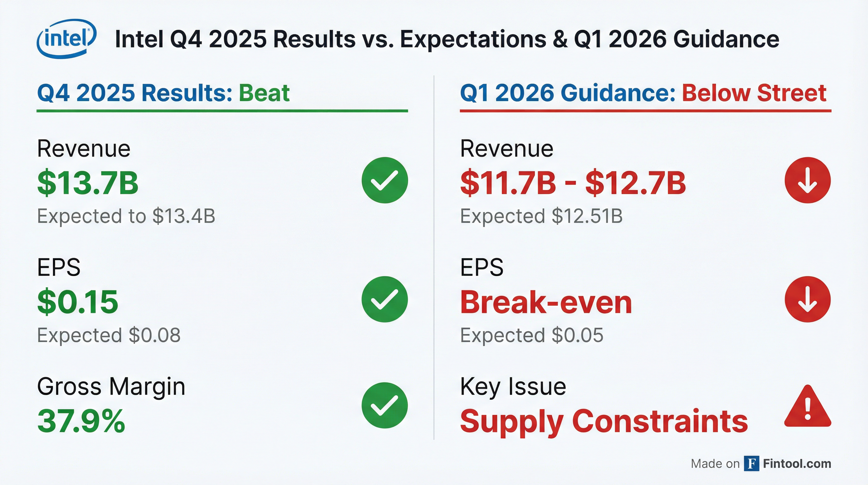This screenshot has width=868, height=485.
Task: Click the Intel logo
Action: [x=66, y=39]
